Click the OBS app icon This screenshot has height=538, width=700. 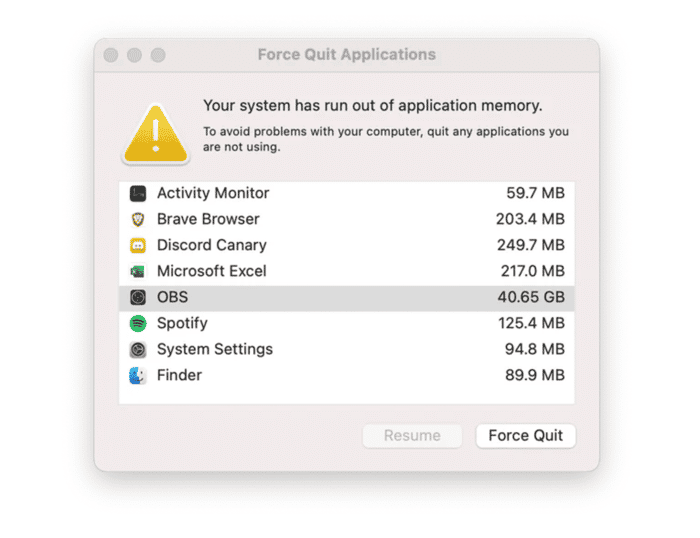(x=138, y=297)
